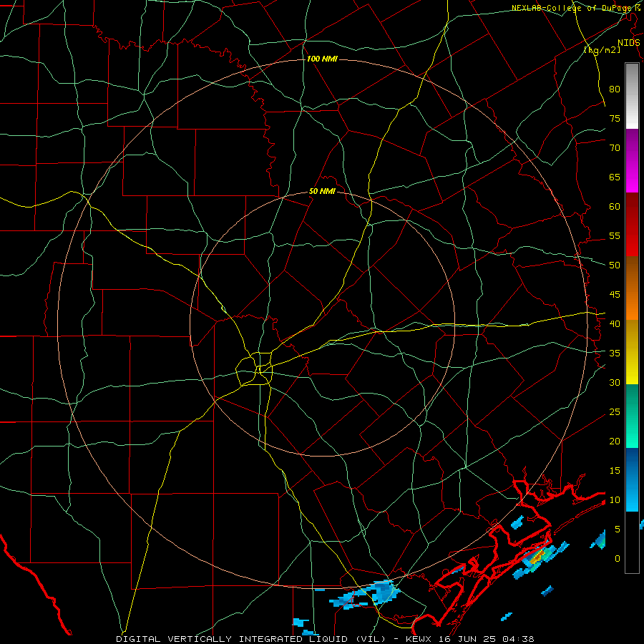Select the purple-magenta segment of the color bar
The image size is (644, 644).
coord(632,160)
